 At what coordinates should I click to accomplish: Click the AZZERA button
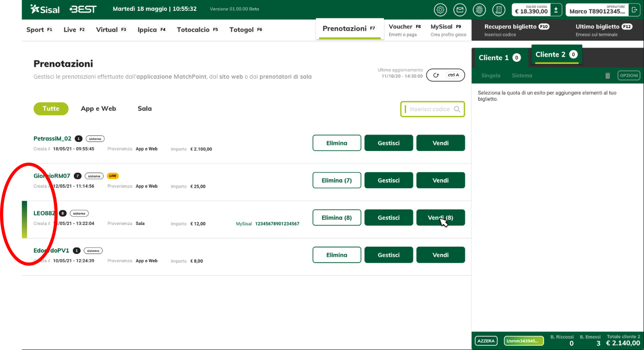click(486, 341)
